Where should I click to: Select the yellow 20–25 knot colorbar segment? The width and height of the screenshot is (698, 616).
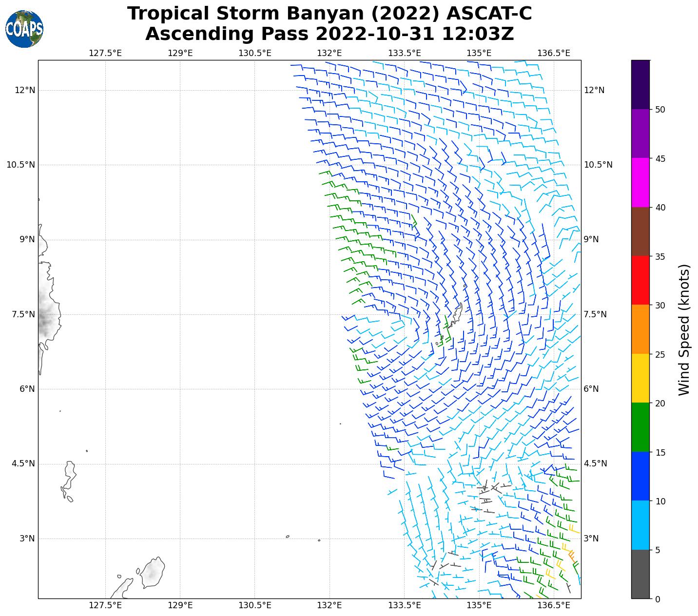[x=640, y=378]
